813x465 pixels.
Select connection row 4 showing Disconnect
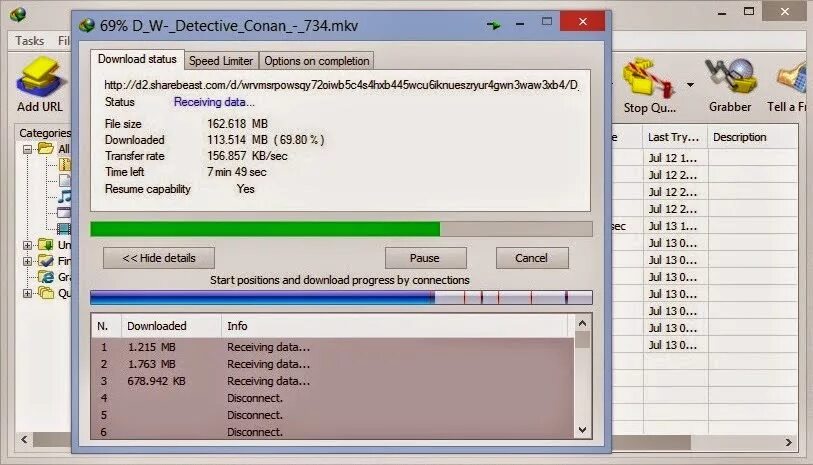(333, 398)
